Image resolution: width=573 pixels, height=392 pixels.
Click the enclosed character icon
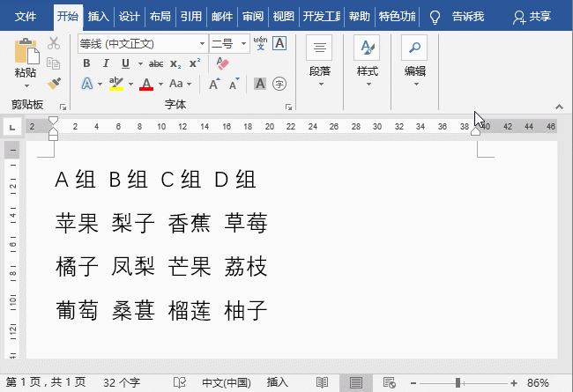coord(279,84)
